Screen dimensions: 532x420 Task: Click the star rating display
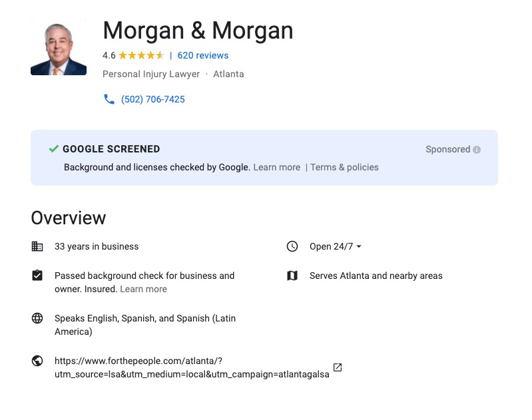tap(141, 55)
